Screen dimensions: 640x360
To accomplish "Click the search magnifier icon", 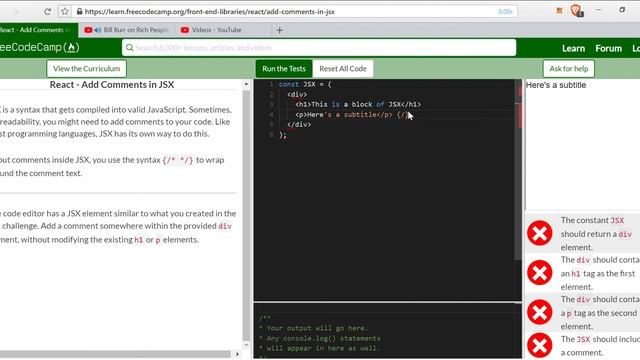I will (x=129, y=48).
